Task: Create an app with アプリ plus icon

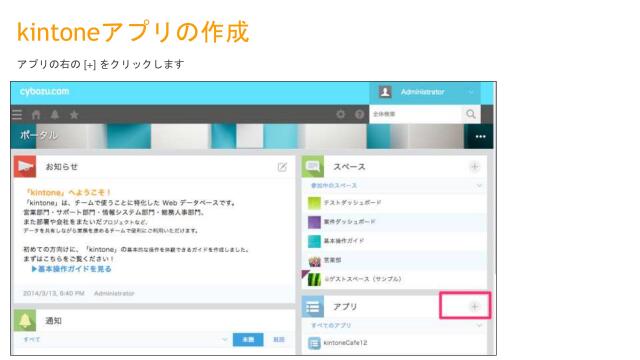Action: point(474,307)
